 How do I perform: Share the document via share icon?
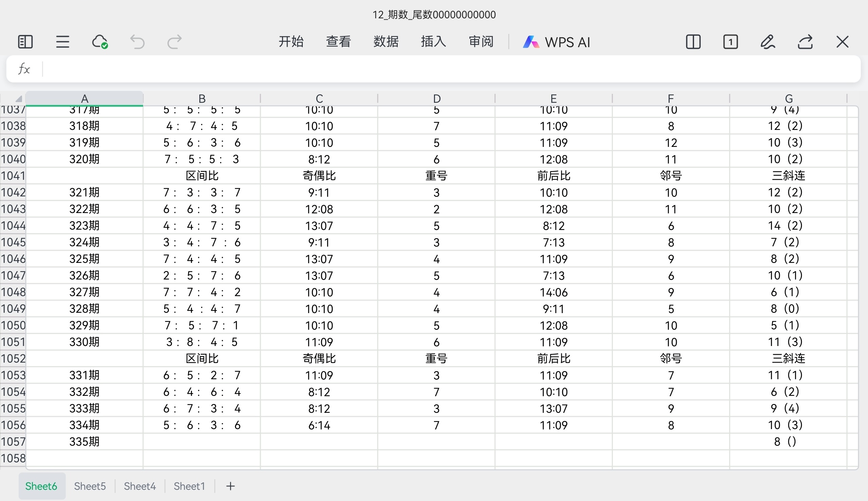[x=805, y=42]
